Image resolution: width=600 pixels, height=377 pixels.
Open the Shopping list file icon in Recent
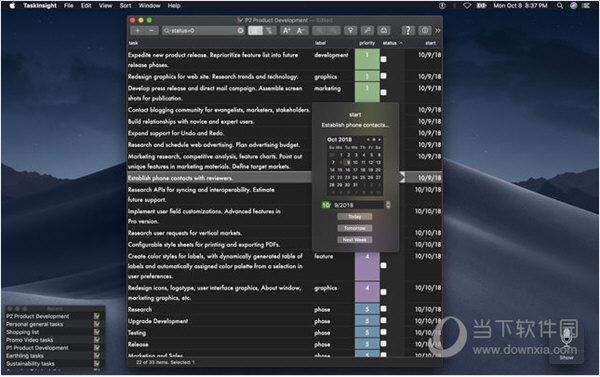tap(97, 332)
